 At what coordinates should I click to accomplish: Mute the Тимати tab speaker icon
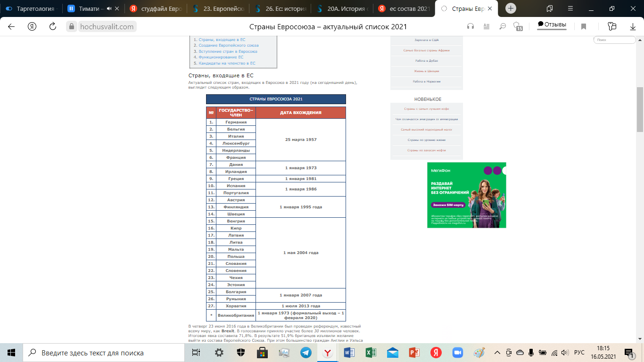(x=109, y=8)
